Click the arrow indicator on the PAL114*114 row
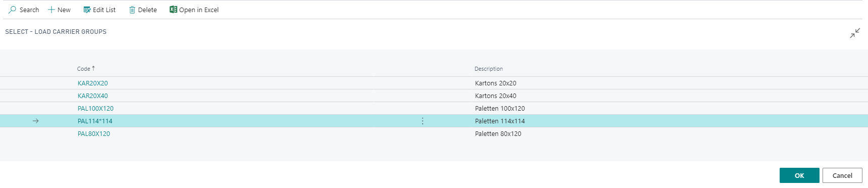The image size is (868, 188). point(35,121)
